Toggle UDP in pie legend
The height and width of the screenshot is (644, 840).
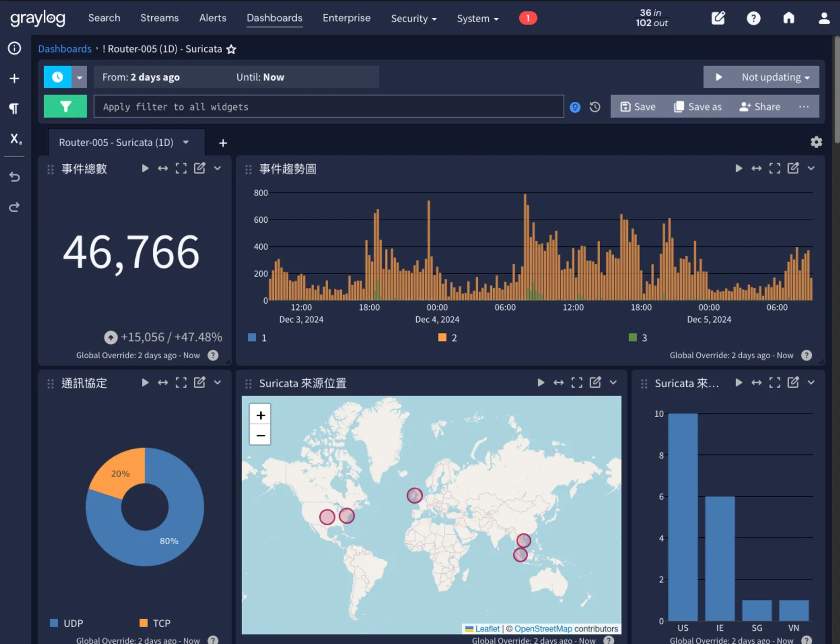point(67,623)
